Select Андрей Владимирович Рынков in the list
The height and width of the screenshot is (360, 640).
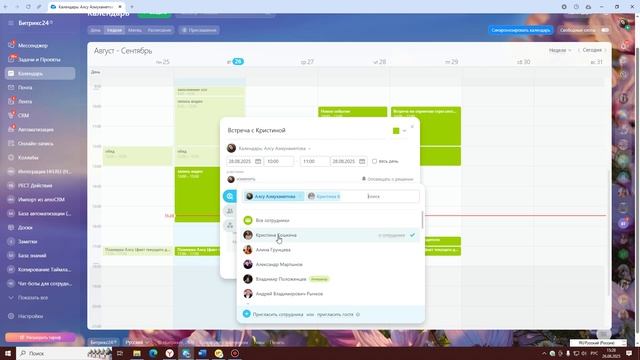[330, 294]
